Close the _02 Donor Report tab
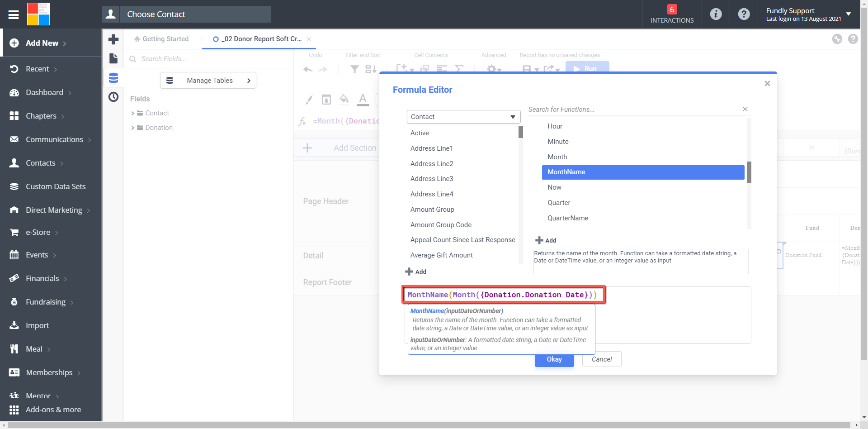Screen dimensions: 868x429 click(309, 39)
